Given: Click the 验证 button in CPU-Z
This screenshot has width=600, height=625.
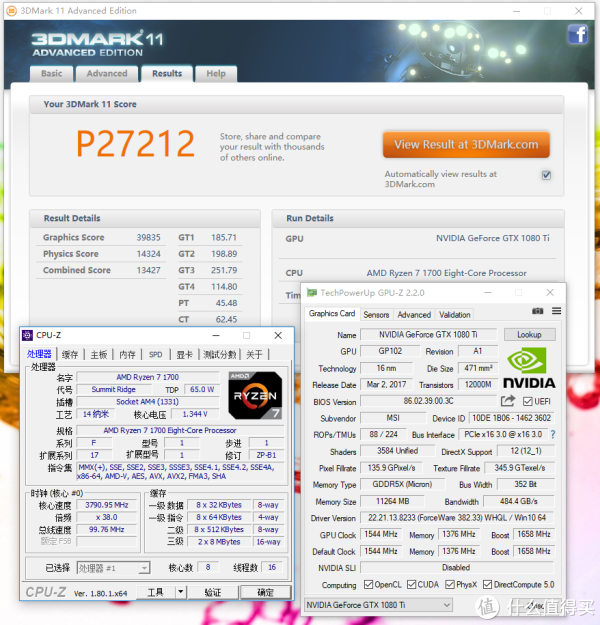Looking at the screenshot, I should tap(213, 592).
